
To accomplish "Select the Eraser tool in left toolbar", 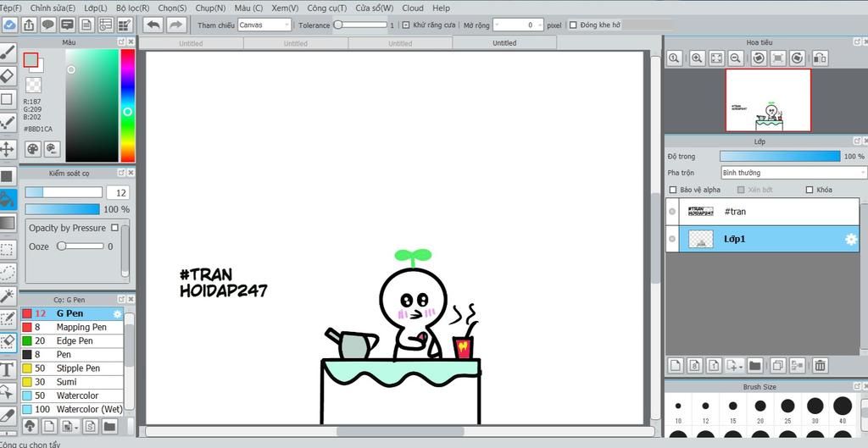I will click(7, 76).
